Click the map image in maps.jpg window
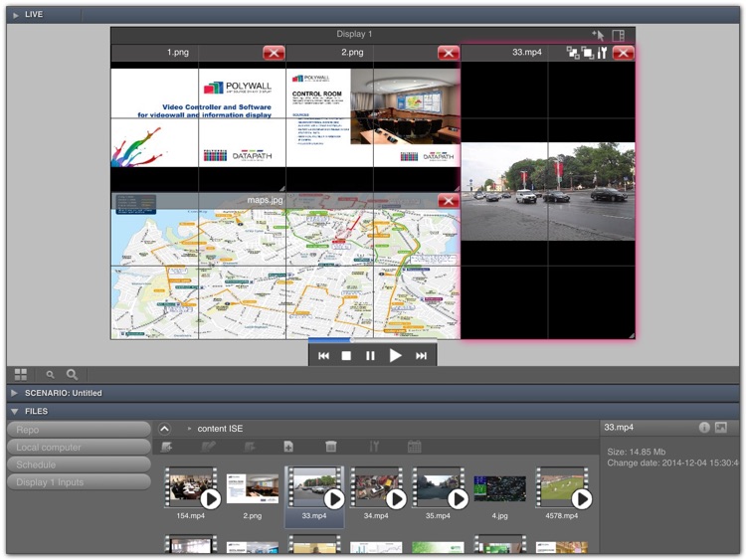This screenshot has width=746, height=560. [285, 274]
